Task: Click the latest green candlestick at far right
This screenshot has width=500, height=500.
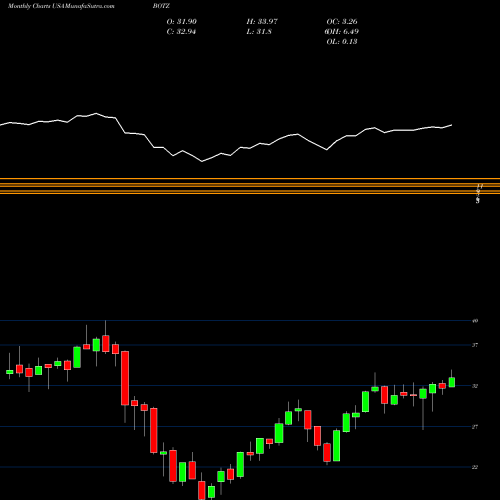Action: [x=452, y=382]
